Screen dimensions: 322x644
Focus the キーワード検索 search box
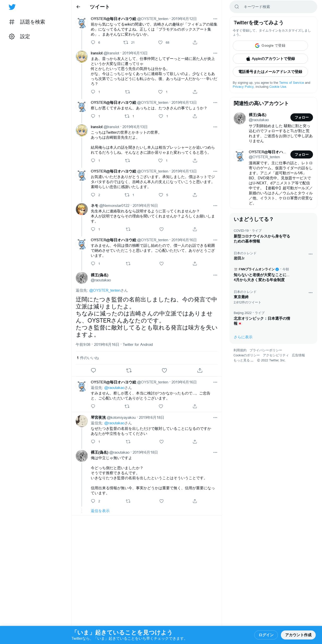click(x=273, y=7)
